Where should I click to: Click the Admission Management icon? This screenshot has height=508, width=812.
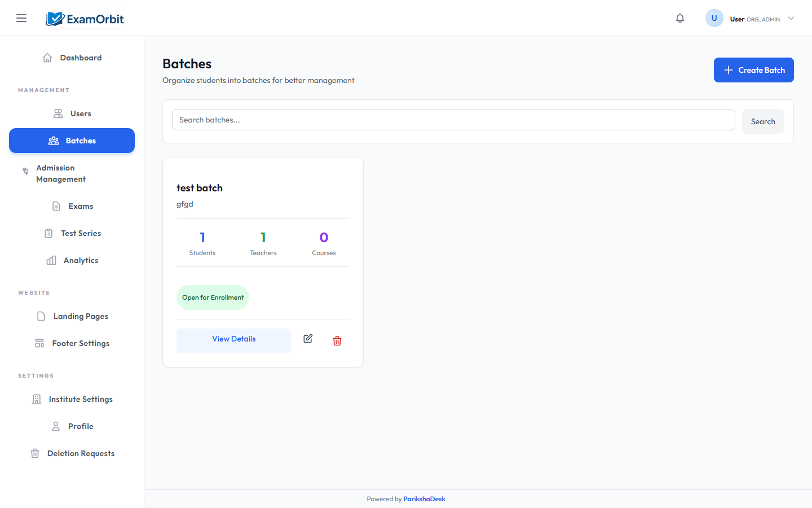tap(25, 171)
